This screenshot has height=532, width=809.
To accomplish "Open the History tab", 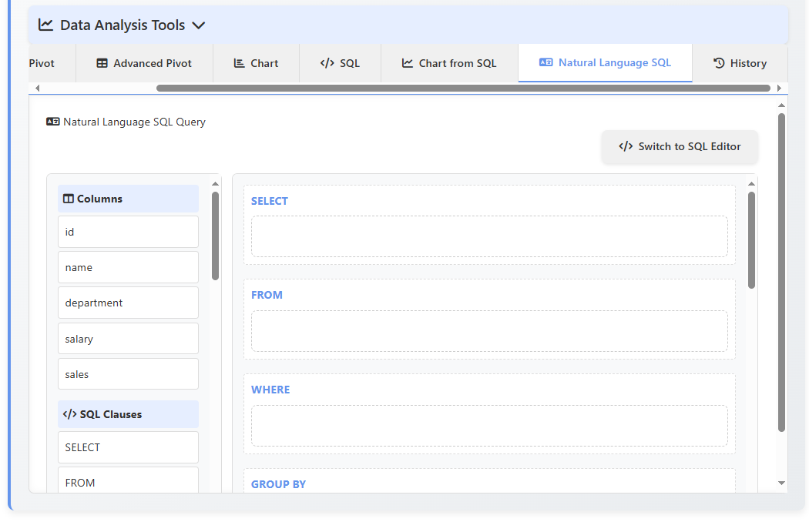I will coord(740,62).
